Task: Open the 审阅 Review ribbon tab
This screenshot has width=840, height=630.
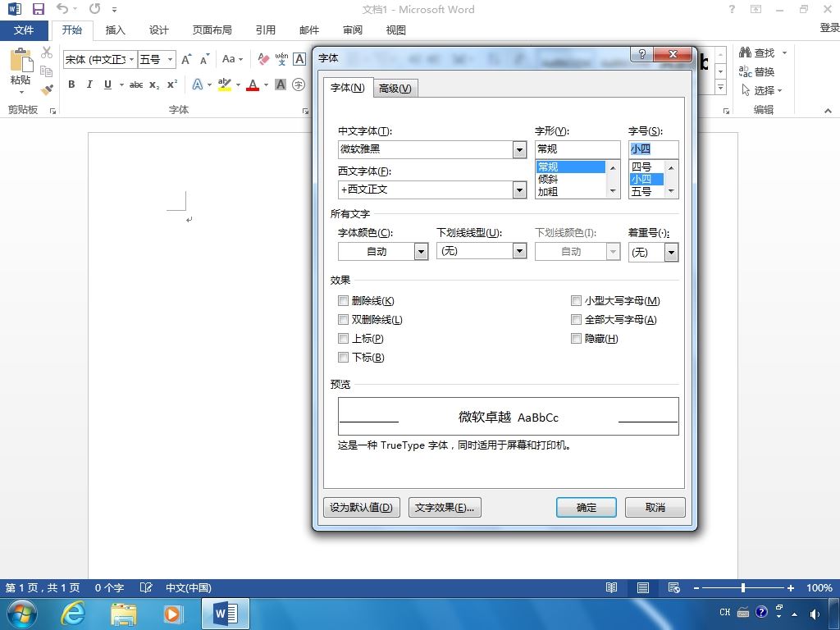Action: click(353, 30)
